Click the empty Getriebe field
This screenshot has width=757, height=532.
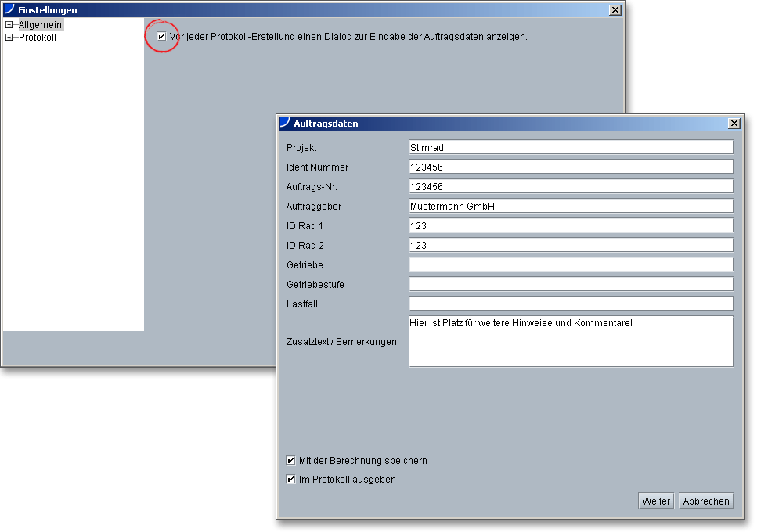pyautogui.click(x=570, y=264)
